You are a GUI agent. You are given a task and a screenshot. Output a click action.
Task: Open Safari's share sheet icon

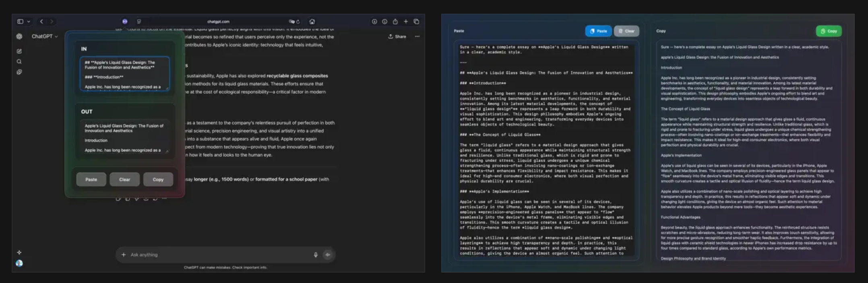tap(395, 21)
